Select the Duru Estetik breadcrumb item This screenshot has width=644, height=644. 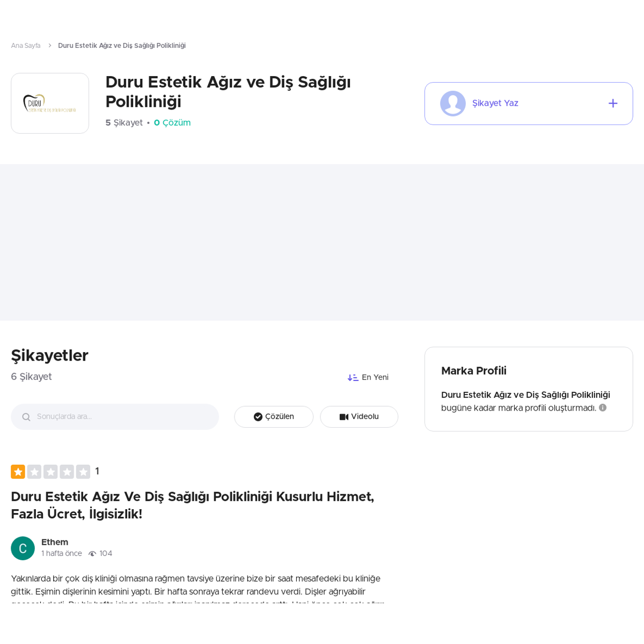pyautogui.click(x=122, y=46)
